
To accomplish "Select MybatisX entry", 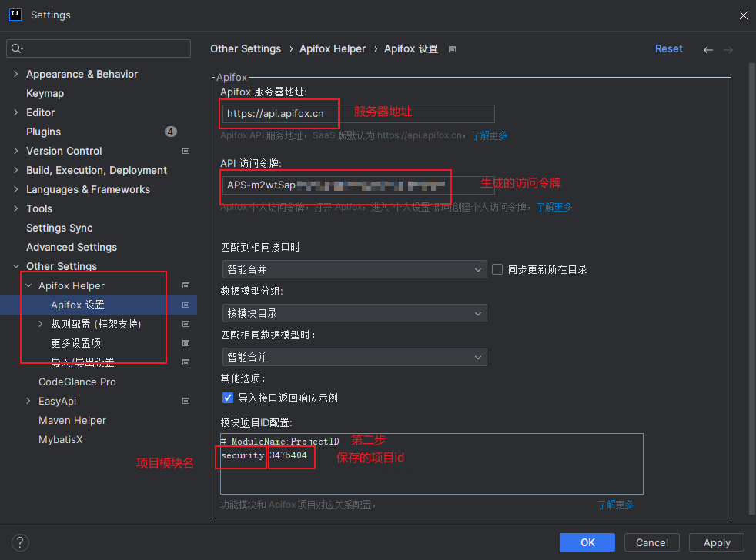I will coord(60,439).
